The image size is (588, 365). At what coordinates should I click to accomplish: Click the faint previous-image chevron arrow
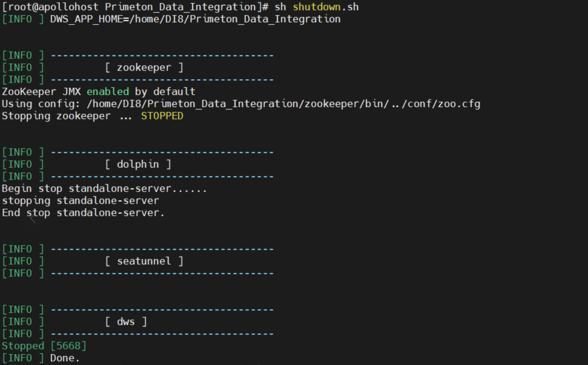coord(33,219)
